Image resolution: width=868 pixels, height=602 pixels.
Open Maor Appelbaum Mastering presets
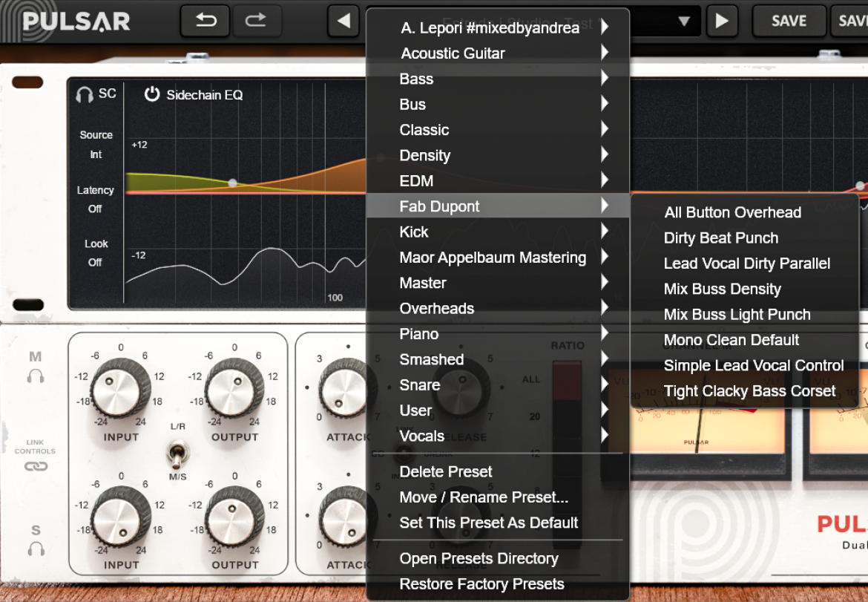coord(498,257)
